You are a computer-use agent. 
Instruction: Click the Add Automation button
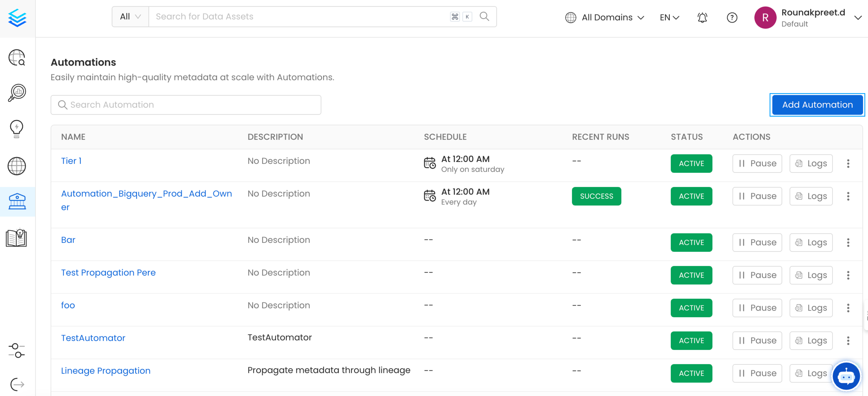point(817,105)
